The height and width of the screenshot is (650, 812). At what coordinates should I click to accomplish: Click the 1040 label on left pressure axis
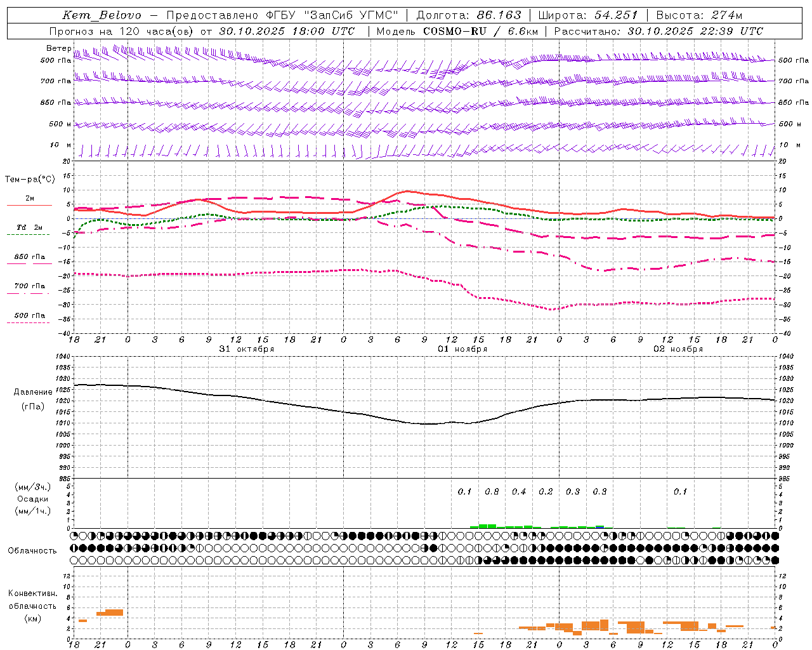[63, 357]
